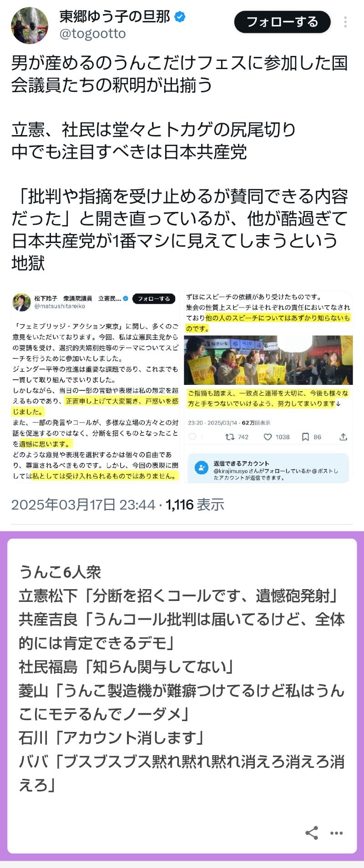364x868 pixels.
Task: Click the heart like icon showing 1038
Action: (268, 437)
